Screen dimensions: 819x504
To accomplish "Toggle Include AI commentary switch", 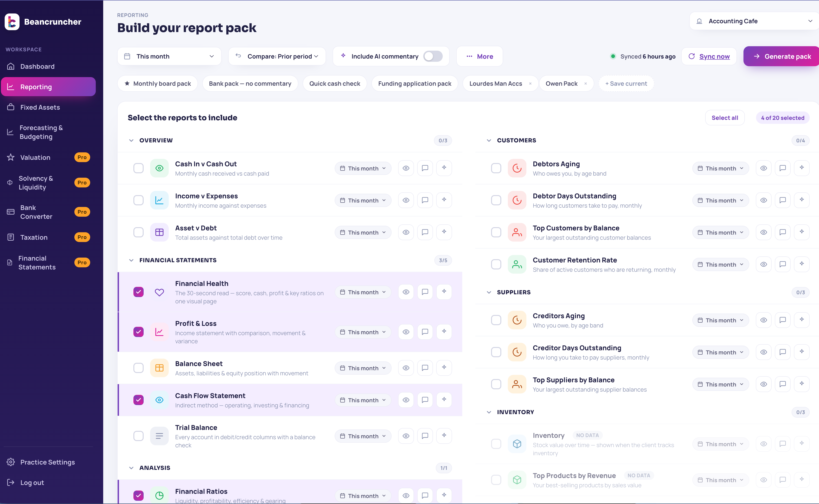I will [x=433, y=56].
